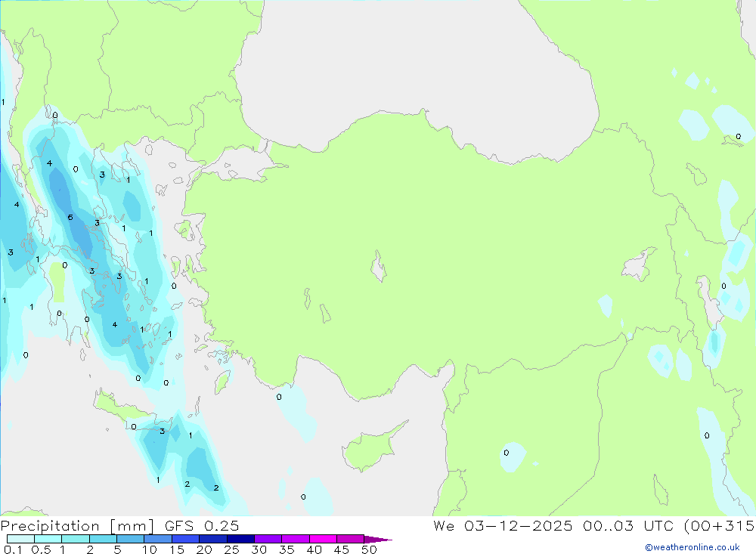Select the 35–40 mm legend swatch

(295, 539)
